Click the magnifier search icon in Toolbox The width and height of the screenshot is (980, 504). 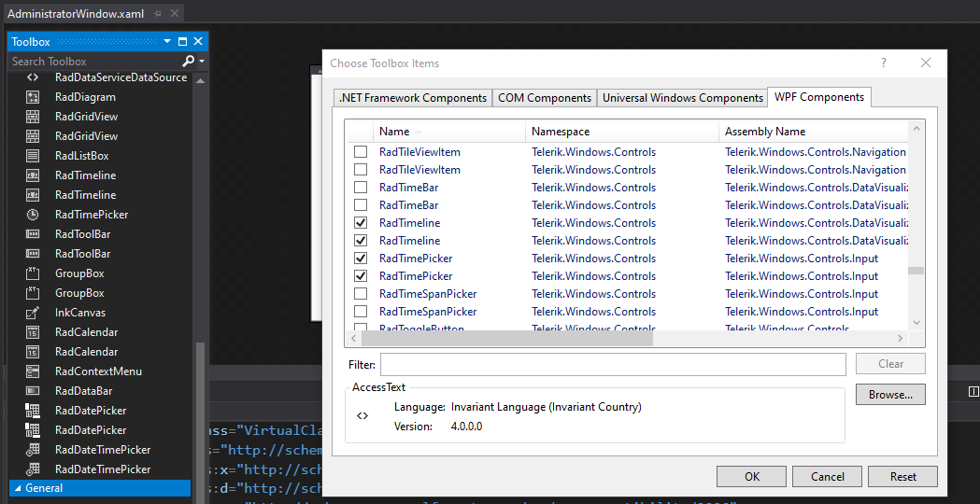point(188,62)
